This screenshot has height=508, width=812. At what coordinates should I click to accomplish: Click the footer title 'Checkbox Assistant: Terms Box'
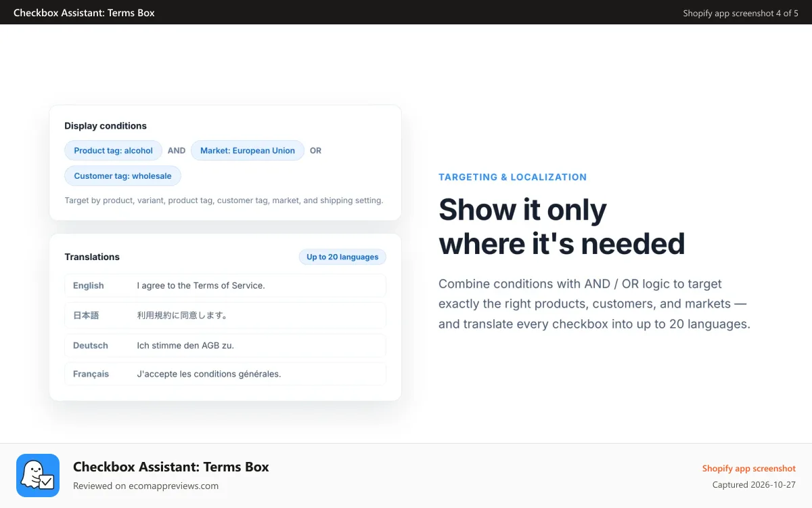point(171,467)
